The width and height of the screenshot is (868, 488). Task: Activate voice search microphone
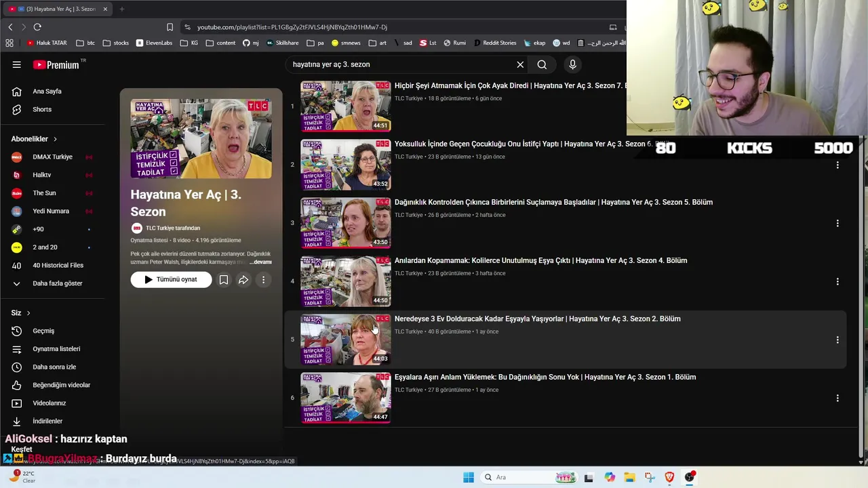click(x=572, y=64)
